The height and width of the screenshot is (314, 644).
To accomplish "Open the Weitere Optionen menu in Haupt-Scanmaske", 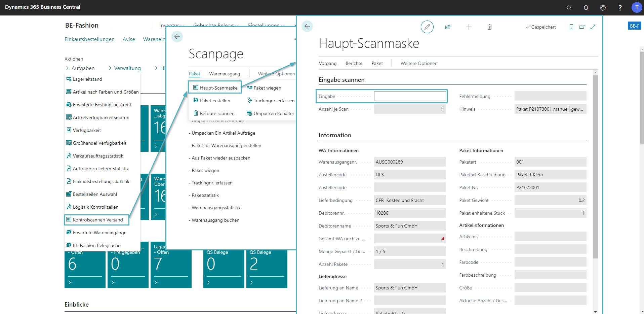I will [x=419, y=63].
